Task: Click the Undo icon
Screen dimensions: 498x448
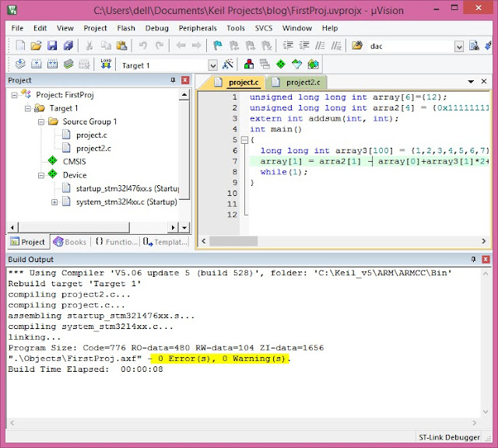Action: tap(143, 46)
